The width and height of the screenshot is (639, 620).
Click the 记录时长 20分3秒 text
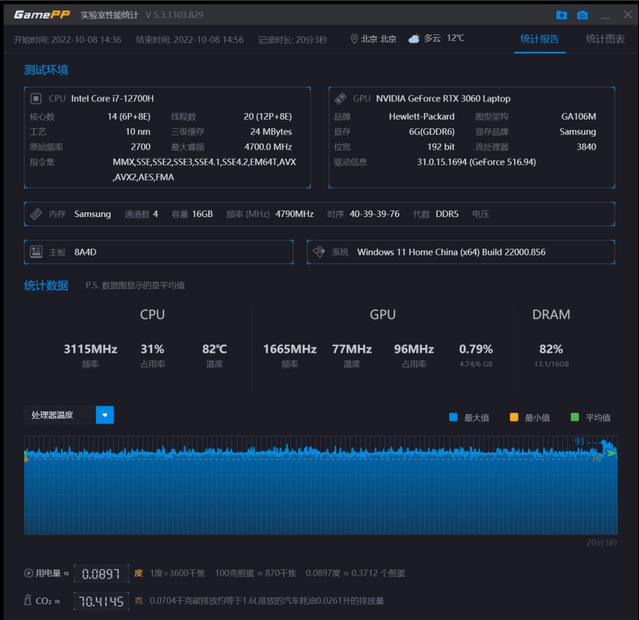pos(293,40)
